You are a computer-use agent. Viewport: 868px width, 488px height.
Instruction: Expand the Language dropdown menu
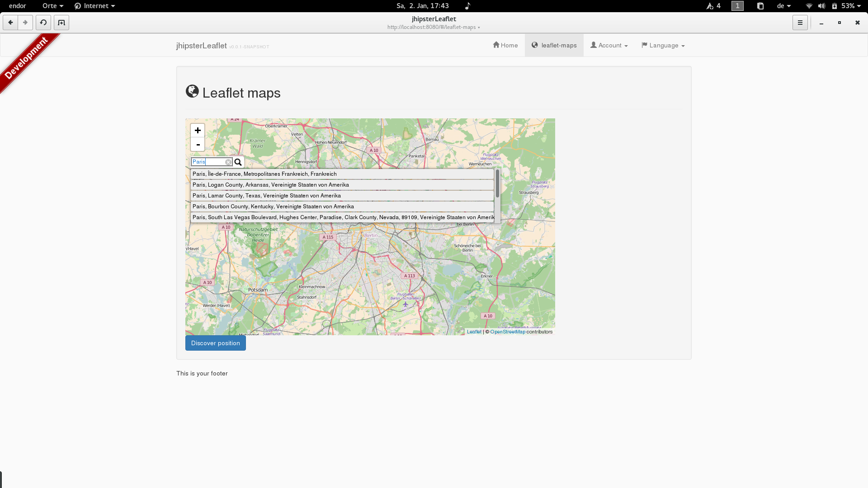pyautogui.click(x=663, y=46)
